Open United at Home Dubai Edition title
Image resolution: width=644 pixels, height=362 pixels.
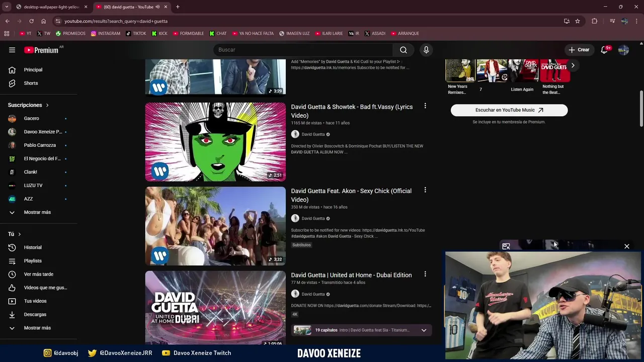[x=351, y=275]
